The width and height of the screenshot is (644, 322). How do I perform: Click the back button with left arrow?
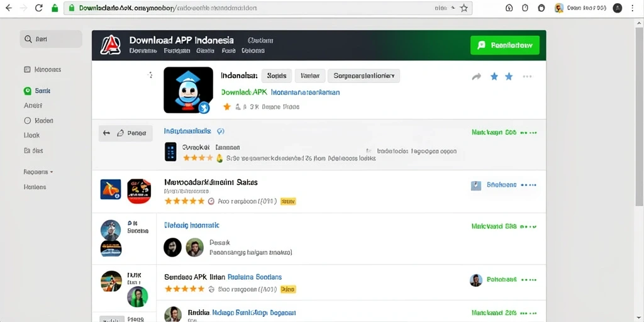pos(125,133)
